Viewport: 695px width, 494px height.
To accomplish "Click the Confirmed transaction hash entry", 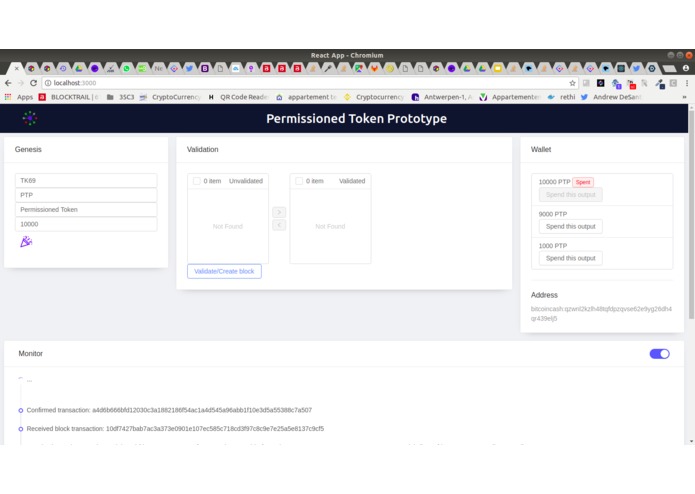I will point(169,410).
